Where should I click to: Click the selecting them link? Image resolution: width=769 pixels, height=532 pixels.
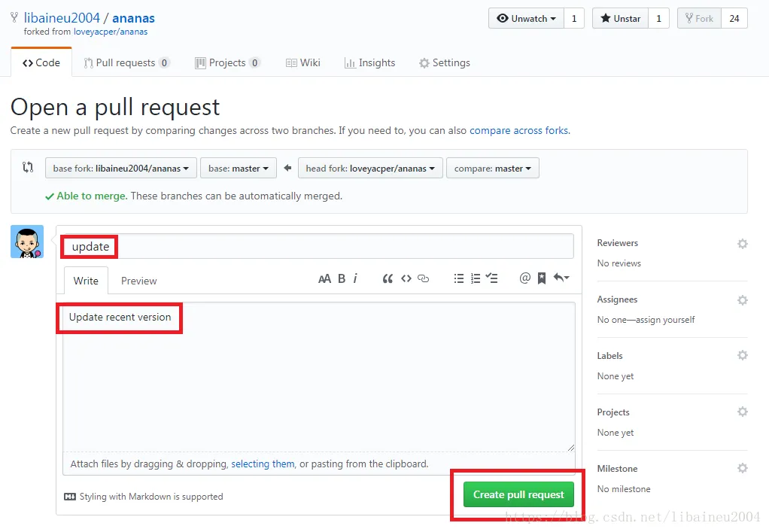point(263,464)
